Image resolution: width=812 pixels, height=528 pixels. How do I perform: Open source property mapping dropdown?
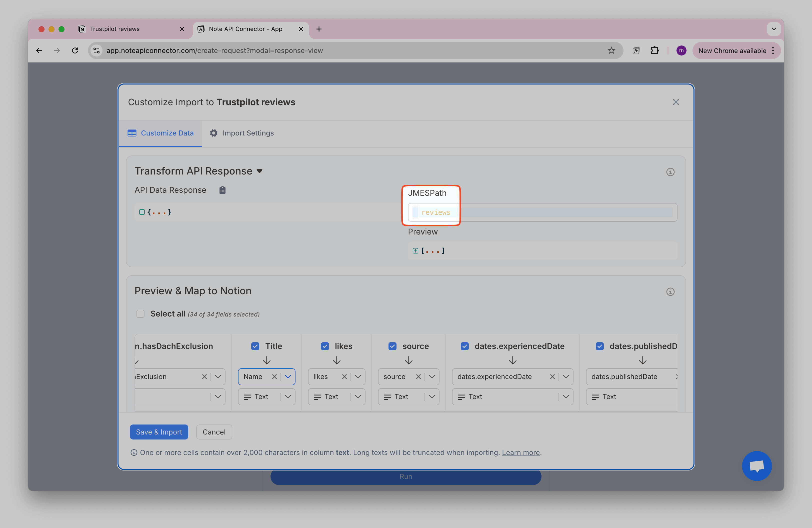[432, 376]
